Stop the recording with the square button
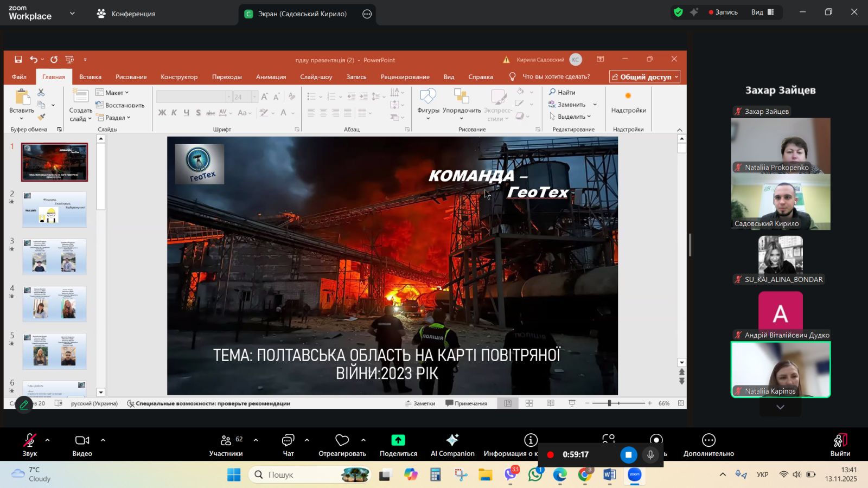Screen dimensions: 868x488 pos(628,455)
